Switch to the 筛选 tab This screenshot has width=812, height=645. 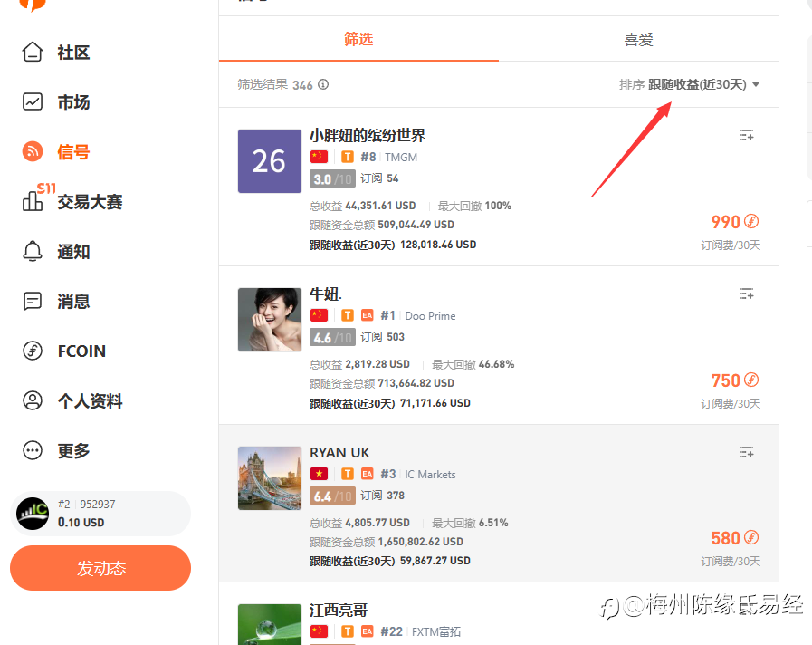[x=358, y=39]
